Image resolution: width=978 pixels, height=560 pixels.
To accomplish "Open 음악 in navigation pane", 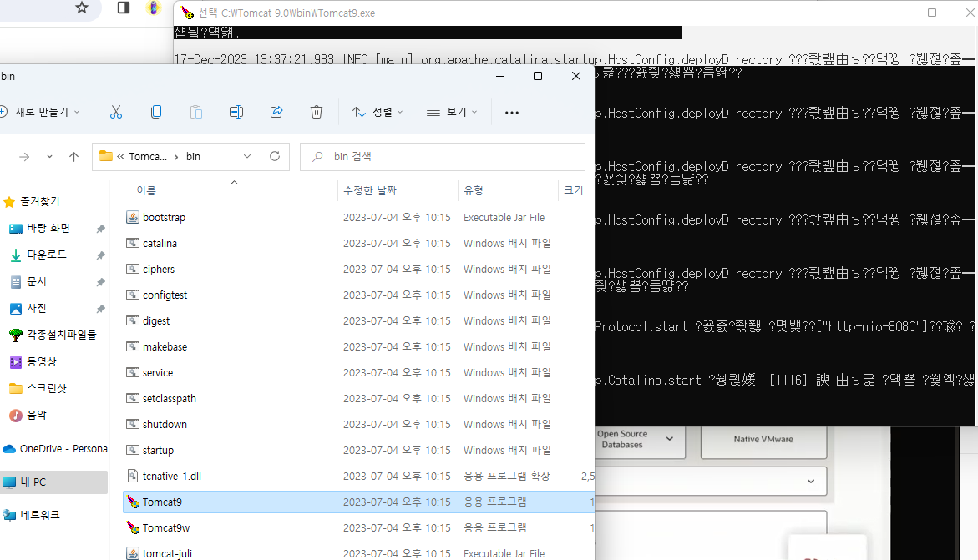I will [36, 415].
